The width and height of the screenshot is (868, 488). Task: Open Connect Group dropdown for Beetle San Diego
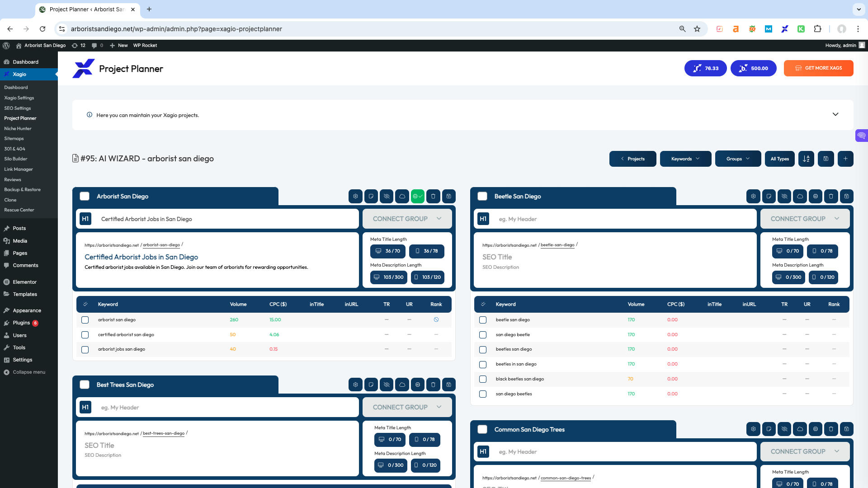(805, 219)
